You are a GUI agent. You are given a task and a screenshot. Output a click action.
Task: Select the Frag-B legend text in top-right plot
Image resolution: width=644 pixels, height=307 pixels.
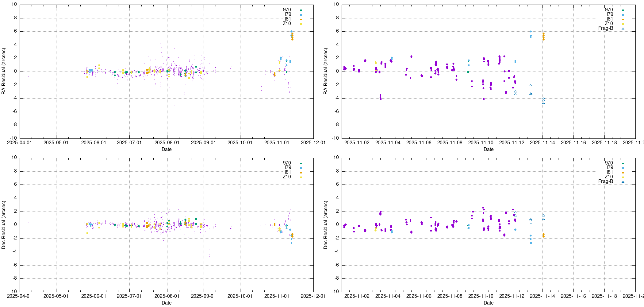(605, 28)
